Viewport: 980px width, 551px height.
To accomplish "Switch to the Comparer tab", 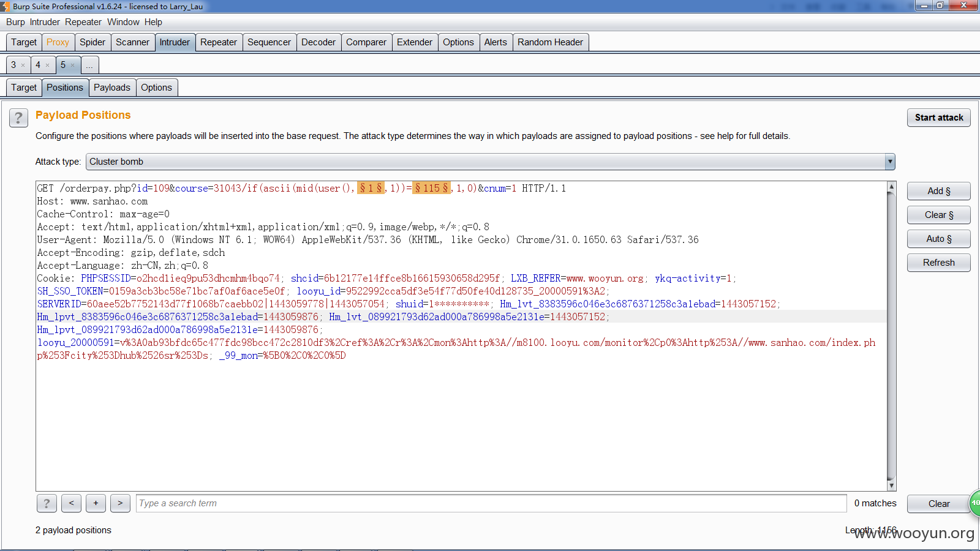I will 366,42.
